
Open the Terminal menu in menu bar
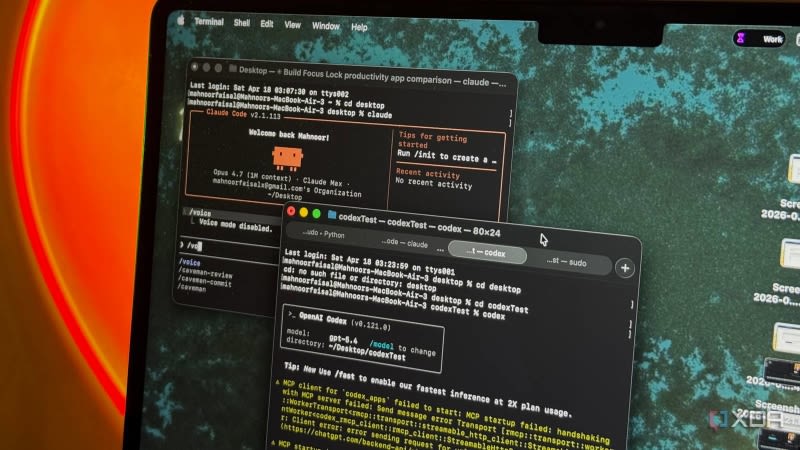pos(209,22)
